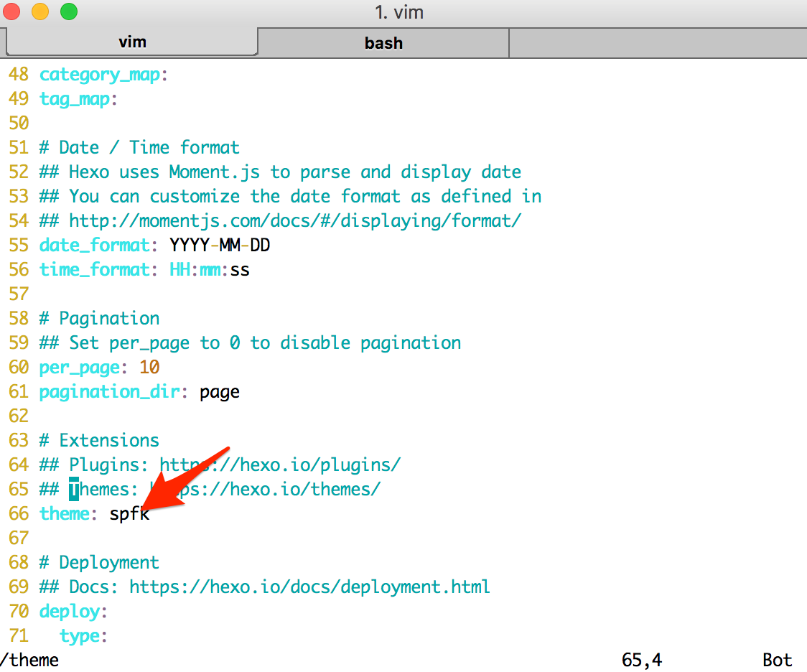
Task: Click the highlighted T cursor in Themes
Action: click(x=74, y=490)
